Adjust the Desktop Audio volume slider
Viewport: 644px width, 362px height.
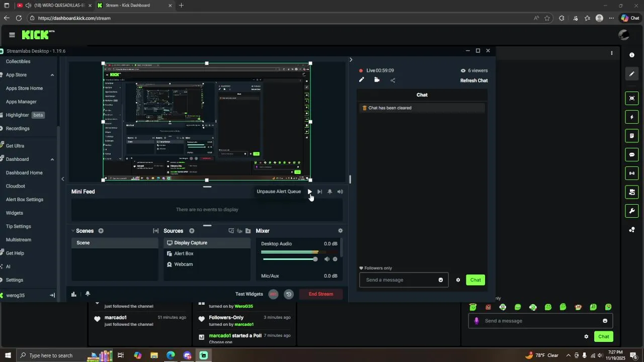[290, 259]
